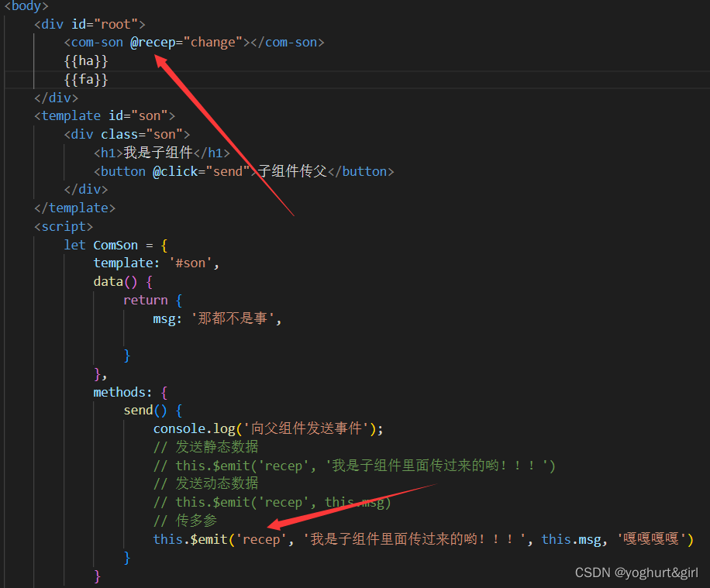Click the comment 发送静态数据

point(206,447)
